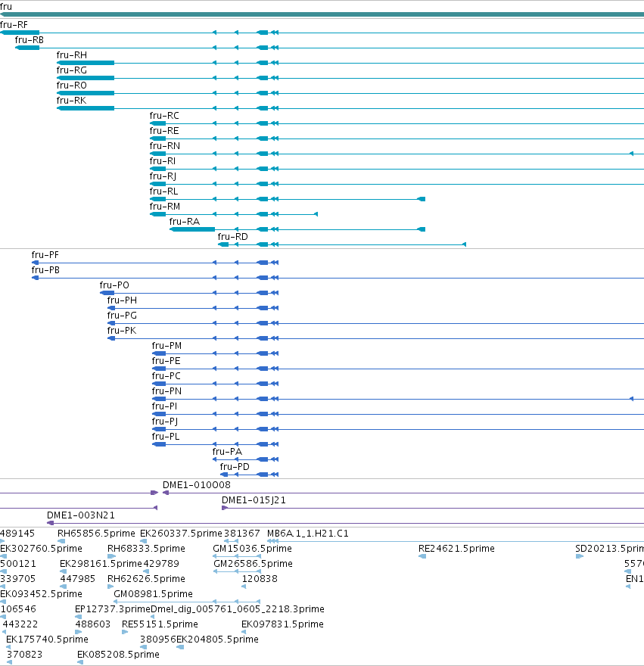This screenshot has width=644, height=666.
Task: Pick the fru-RJ transcript label
Action: coord(163,176)
